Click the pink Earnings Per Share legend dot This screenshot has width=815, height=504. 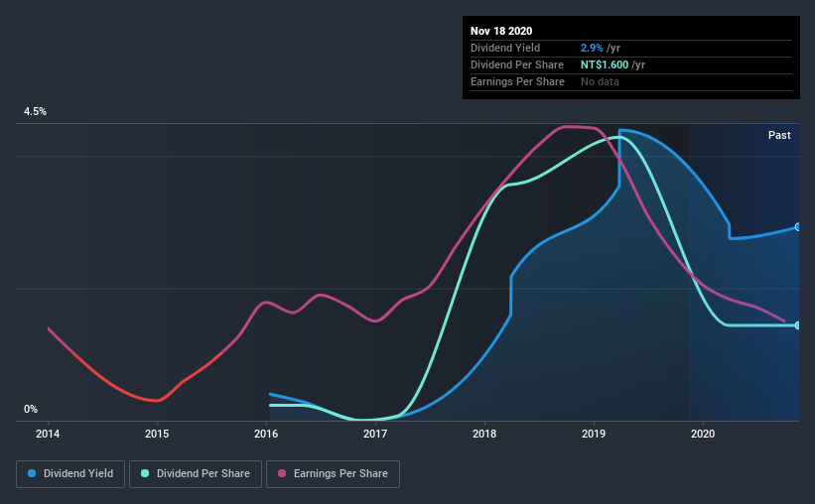pyautogui.click(x=282, y=473)
